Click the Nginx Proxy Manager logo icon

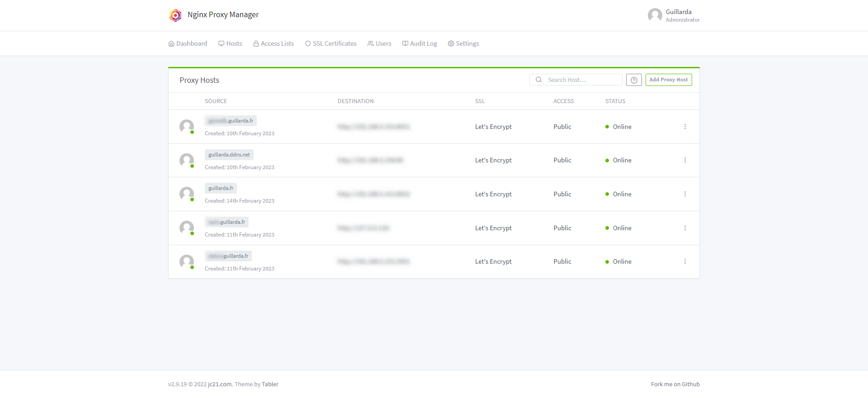coord(175,15)
